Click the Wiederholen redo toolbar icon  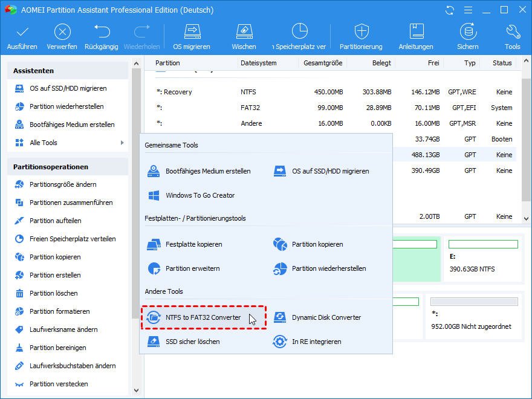142,31
